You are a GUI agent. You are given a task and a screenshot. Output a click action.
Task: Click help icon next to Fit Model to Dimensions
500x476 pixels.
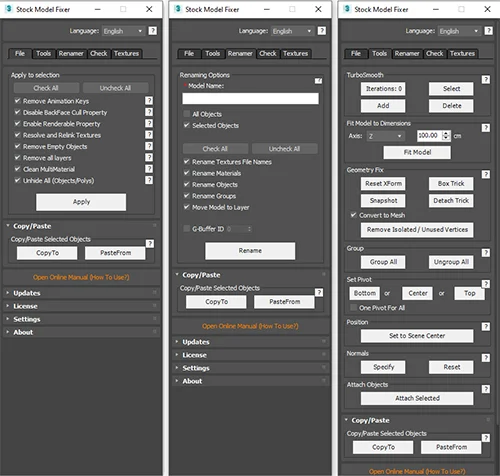pyautogui.click(x=486, y=128)
